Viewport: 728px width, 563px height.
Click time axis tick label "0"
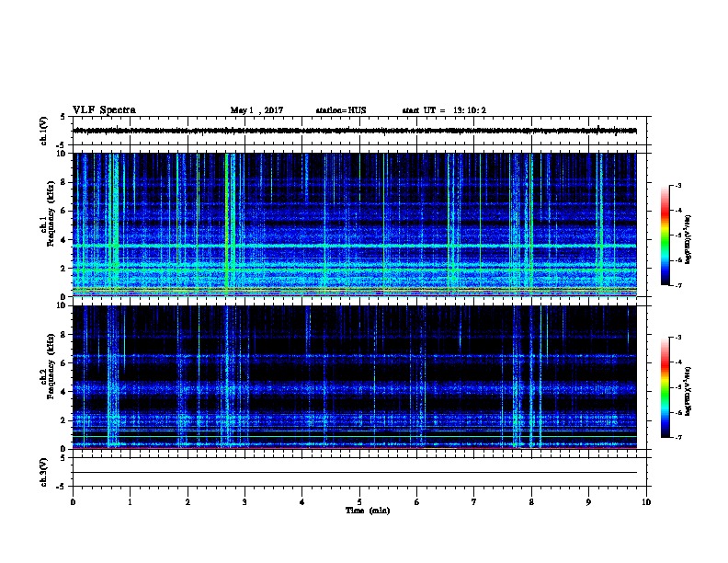(x=73, y=501)
